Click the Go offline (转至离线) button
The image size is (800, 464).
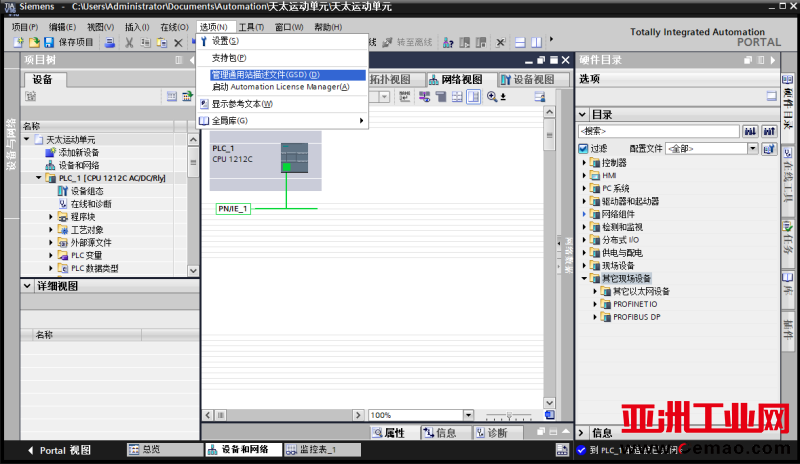click(x=408, y=42)
